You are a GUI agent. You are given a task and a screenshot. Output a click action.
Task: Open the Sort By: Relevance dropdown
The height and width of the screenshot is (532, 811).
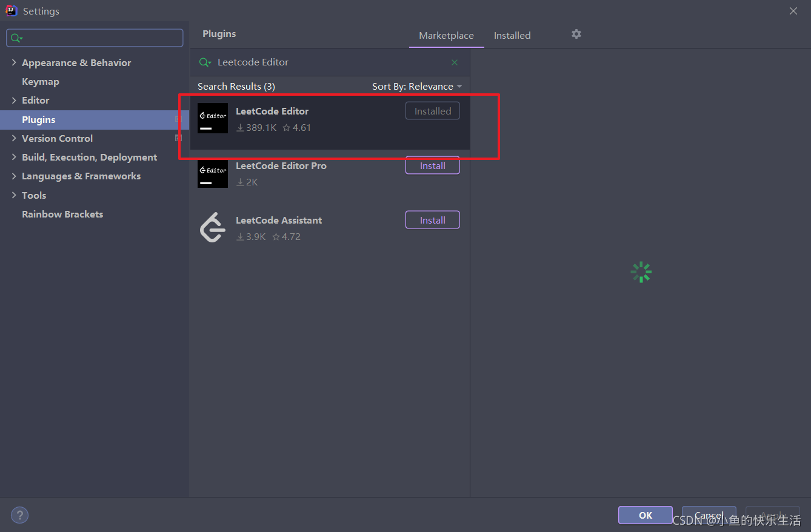417,87
